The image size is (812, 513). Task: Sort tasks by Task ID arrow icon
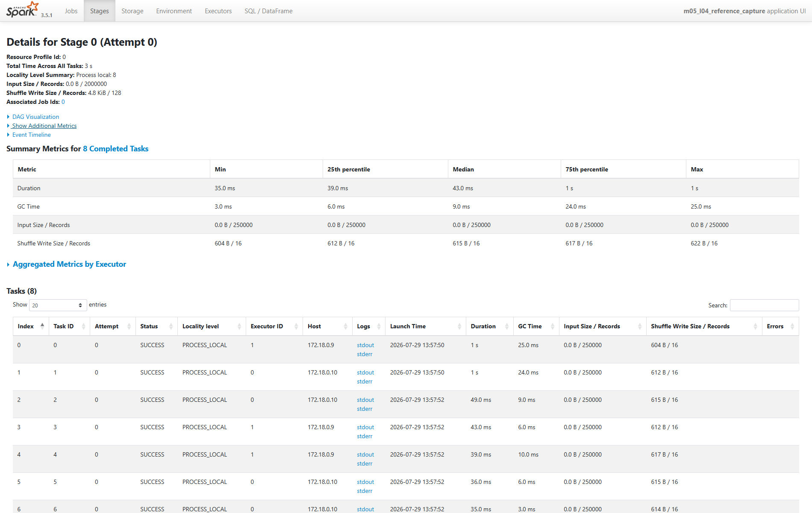tap(83, 327)
